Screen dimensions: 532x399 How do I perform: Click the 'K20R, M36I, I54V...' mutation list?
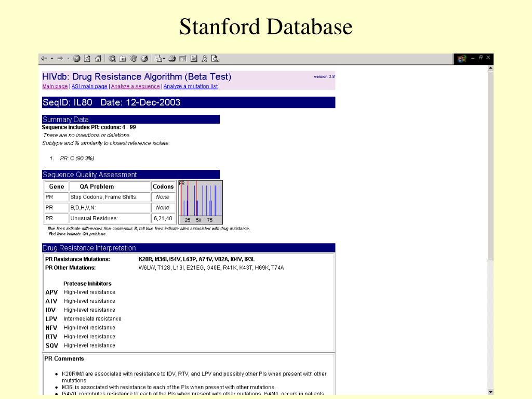click(196, 259)
